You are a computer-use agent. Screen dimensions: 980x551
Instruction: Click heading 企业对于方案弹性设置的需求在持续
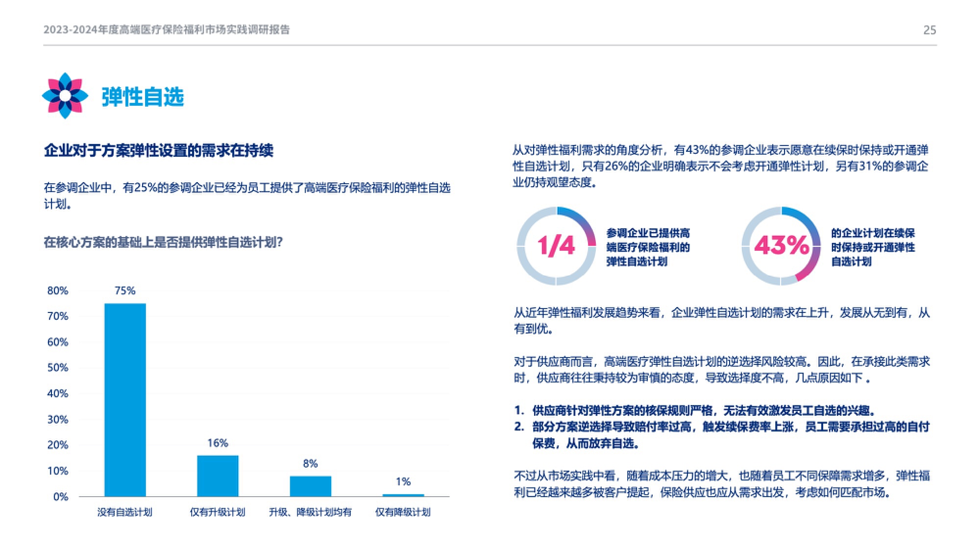(x=158, y=150)
